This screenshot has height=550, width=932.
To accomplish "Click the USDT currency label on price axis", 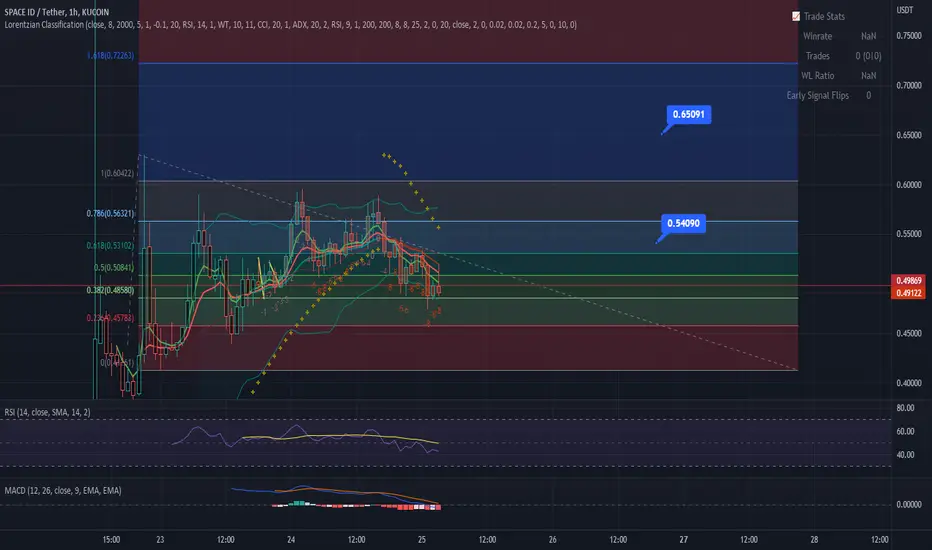I will pyautogui.click(x=905, y=10).
